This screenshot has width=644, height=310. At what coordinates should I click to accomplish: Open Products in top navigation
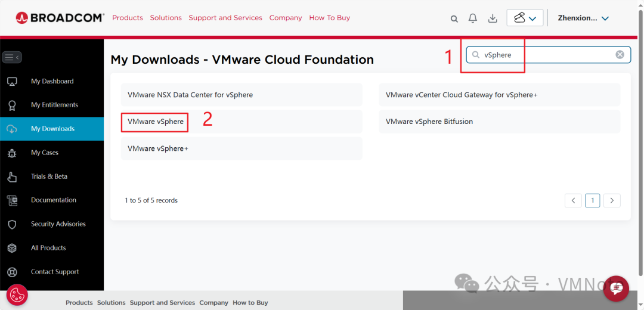(128, 18)
